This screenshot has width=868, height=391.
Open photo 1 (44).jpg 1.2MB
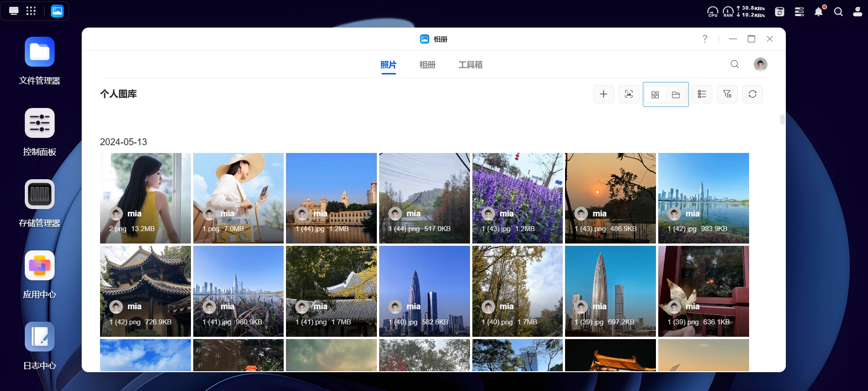(x=331, y=198)
